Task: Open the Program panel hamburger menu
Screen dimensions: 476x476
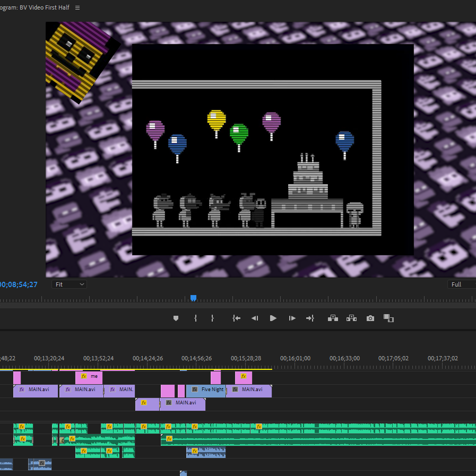Action: tap(77, 8)
